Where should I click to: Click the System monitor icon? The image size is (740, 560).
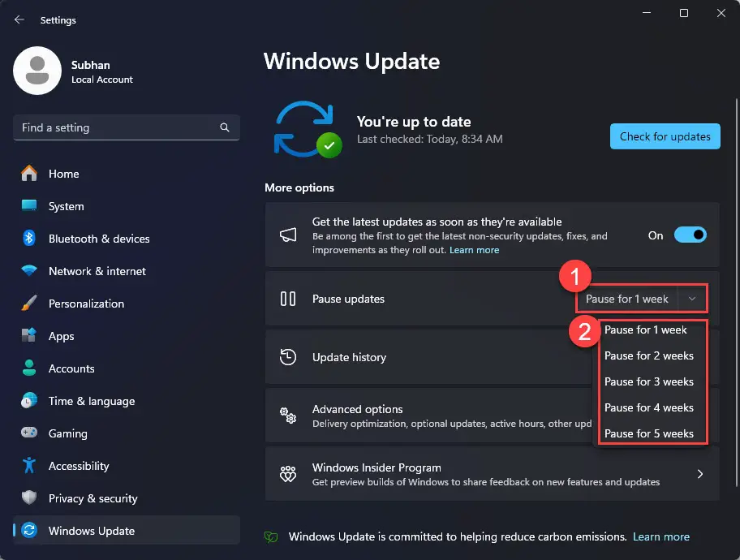[28, 205]
